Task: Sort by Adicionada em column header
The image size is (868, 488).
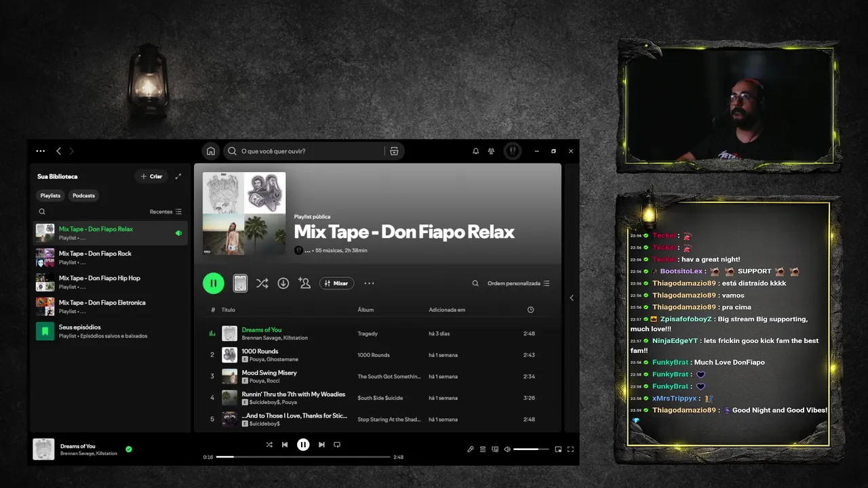Action: (447, 310)
